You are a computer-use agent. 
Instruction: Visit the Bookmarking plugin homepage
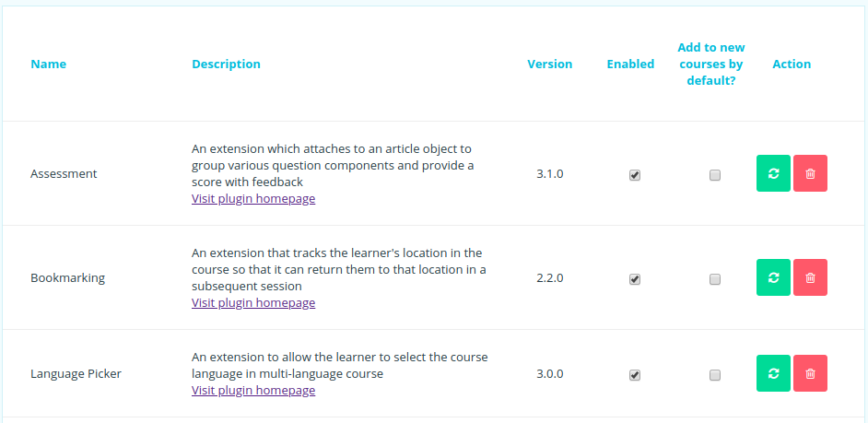point(253,302)
